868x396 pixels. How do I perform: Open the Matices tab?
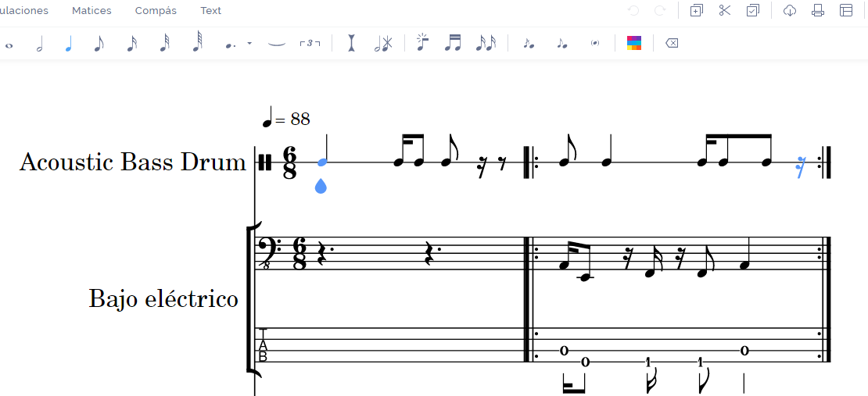[x=91, y=11]
